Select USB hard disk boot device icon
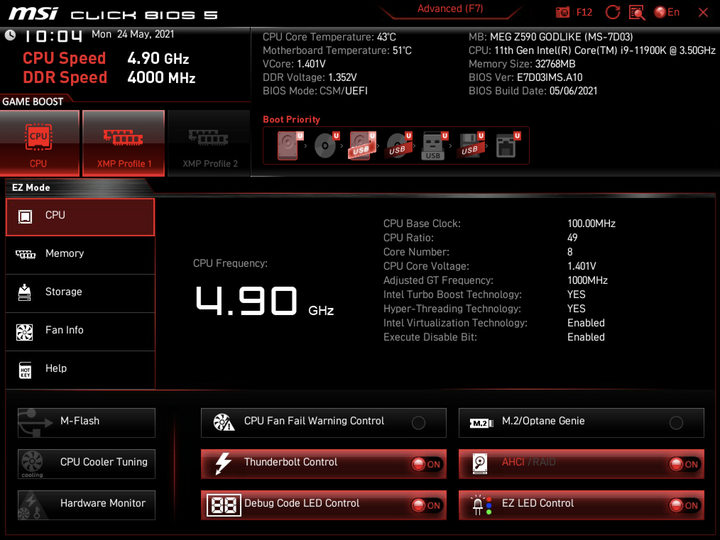Image resolution: width=720 pixels, height=540 pixels. pyautogui.click(x=363, y=146)
